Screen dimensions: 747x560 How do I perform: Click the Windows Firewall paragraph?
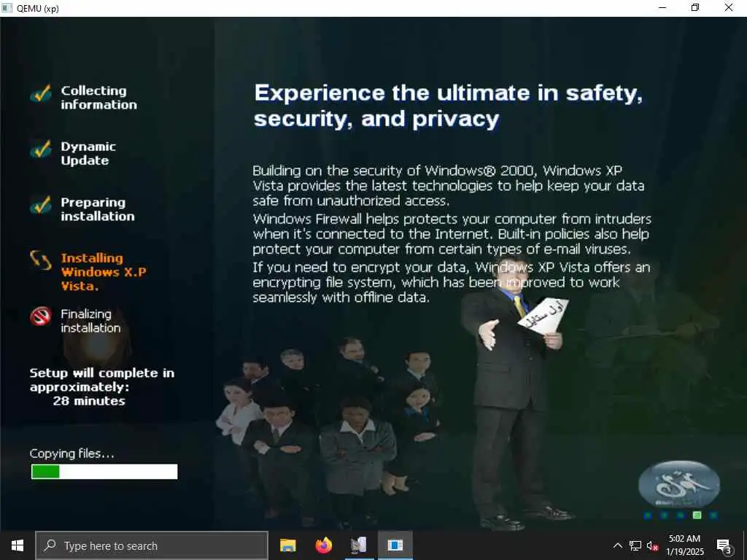pos(452,234)
